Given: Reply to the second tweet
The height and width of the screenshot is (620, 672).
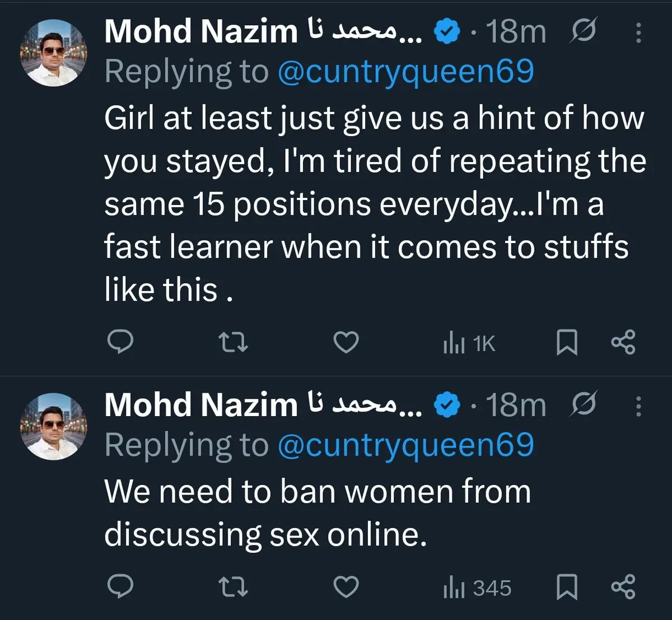Looking at the screenshot, I should tap(120, 587).
